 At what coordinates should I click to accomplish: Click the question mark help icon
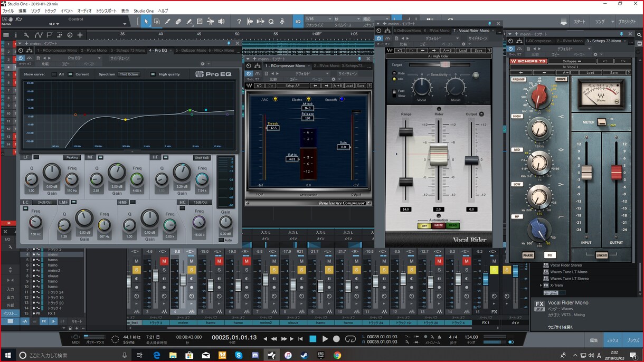(x=239, y=22)
